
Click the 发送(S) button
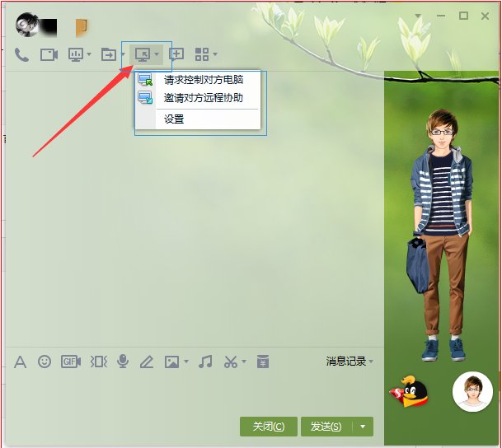326,427
